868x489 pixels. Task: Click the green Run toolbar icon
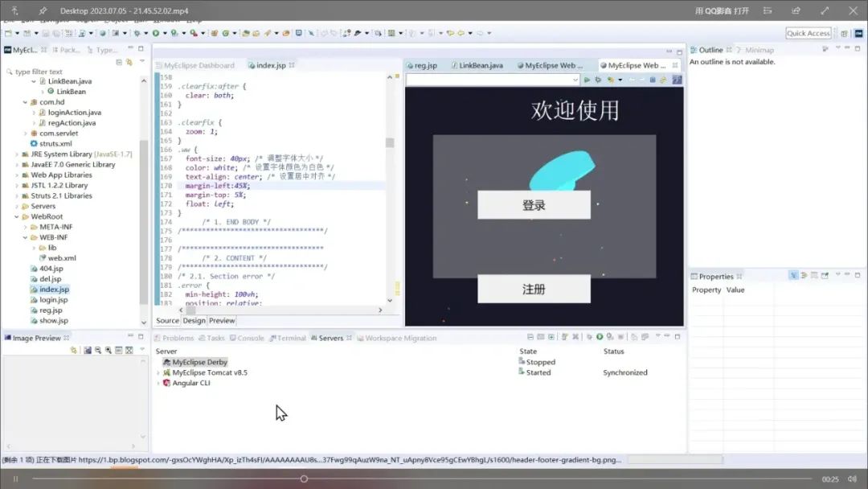[156, 33]
